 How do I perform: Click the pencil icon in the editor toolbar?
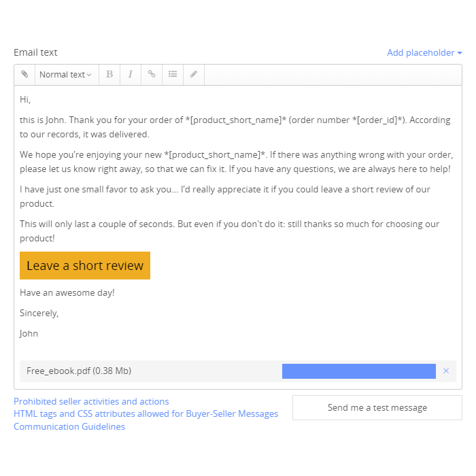(x=194, y=75)
